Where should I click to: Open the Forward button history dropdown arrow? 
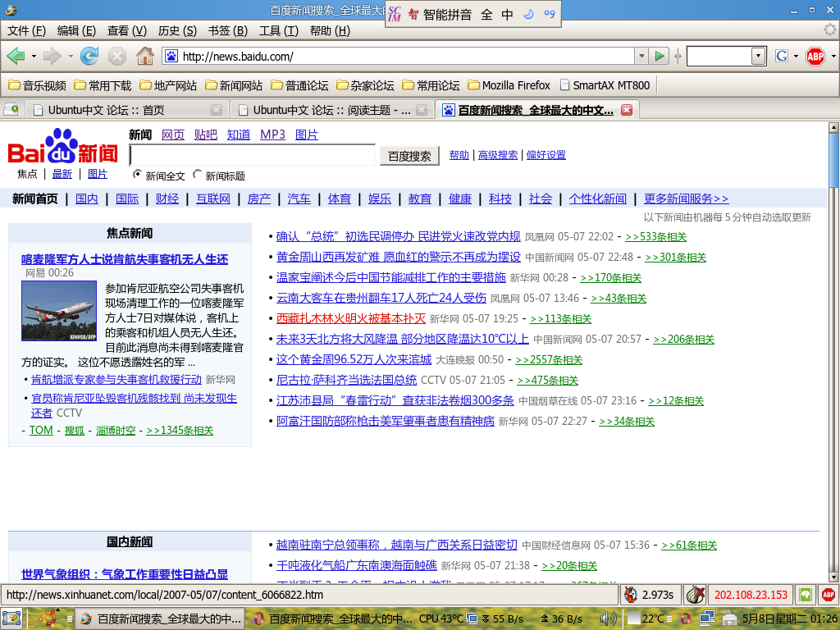click(71, 56)
